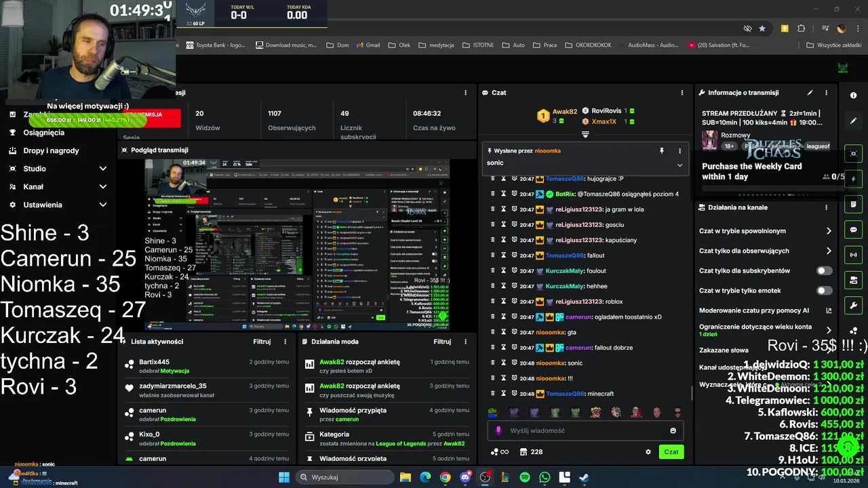Edit stream info with the pencil icon
This screenshot has height=488, width=868.
pyautogui.click(x=810, y=93)
